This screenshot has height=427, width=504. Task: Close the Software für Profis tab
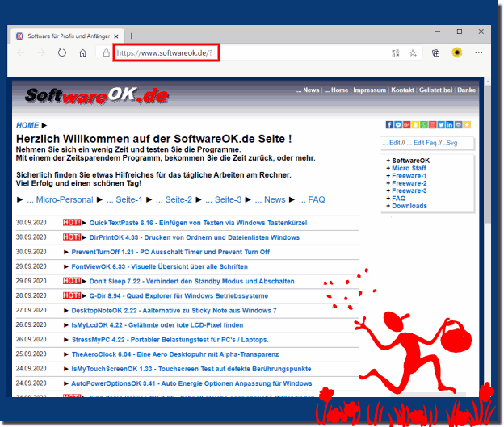116,36
